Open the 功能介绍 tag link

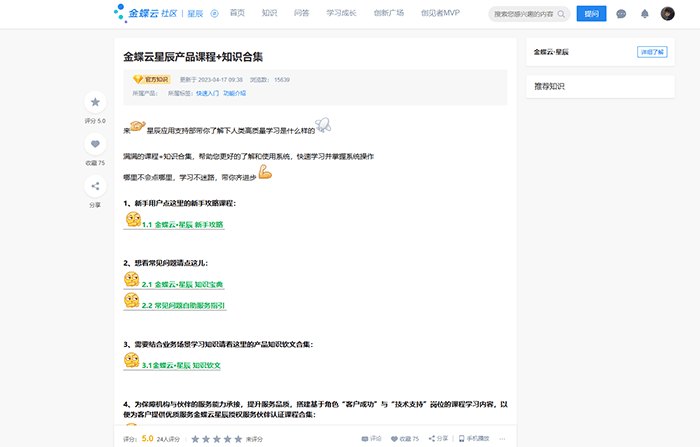pyautogui.click(x=234, y=93)
